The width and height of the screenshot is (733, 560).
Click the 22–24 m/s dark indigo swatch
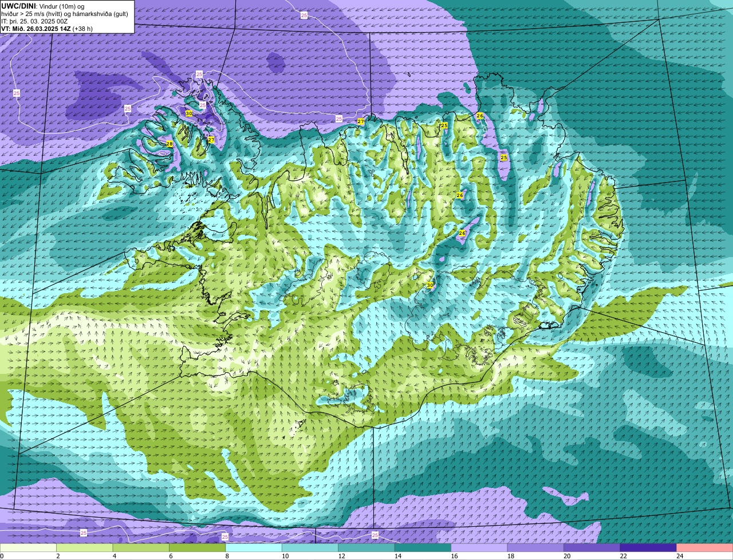pyautogui.click(x=649, y=548)
